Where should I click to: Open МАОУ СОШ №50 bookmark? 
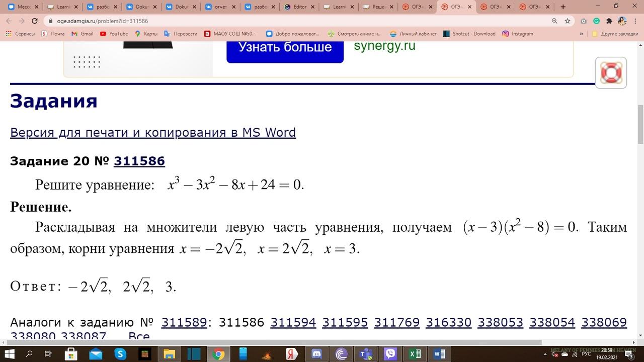click(230, 34)
